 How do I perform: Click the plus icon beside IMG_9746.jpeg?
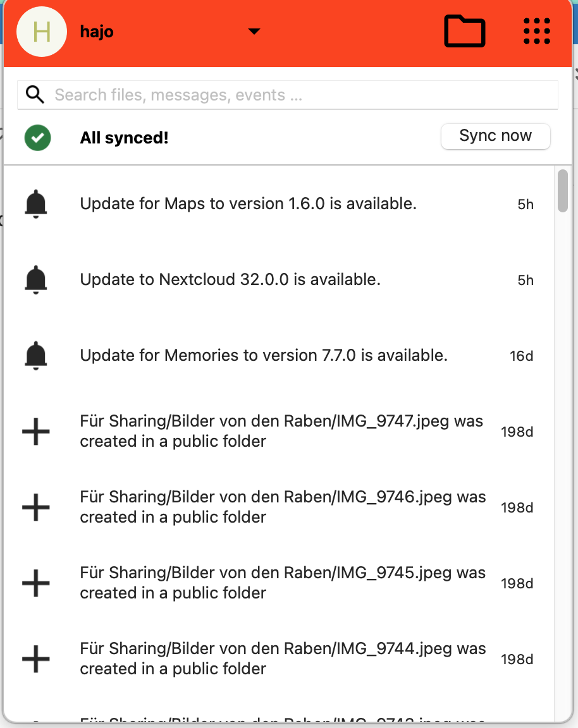(x=36, y=507)
